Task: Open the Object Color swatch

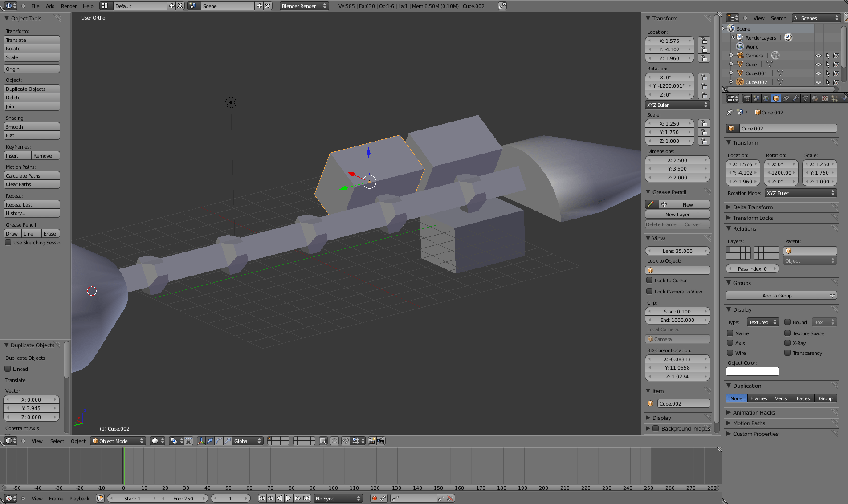Action: (752, 371)
